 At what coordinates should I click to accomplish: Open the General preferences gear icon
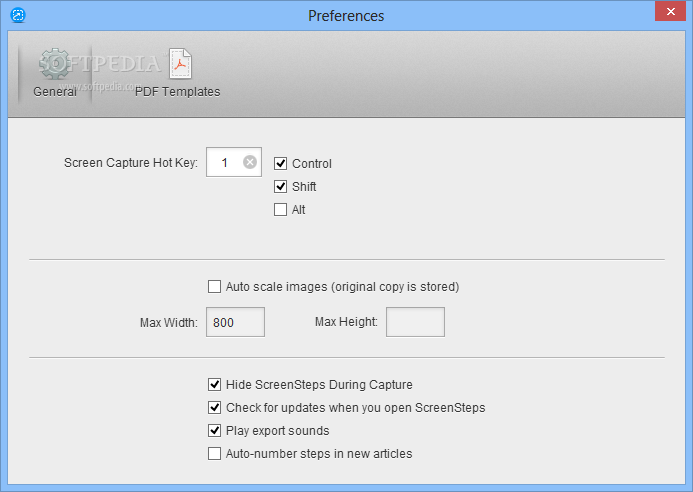pos(55,64)
